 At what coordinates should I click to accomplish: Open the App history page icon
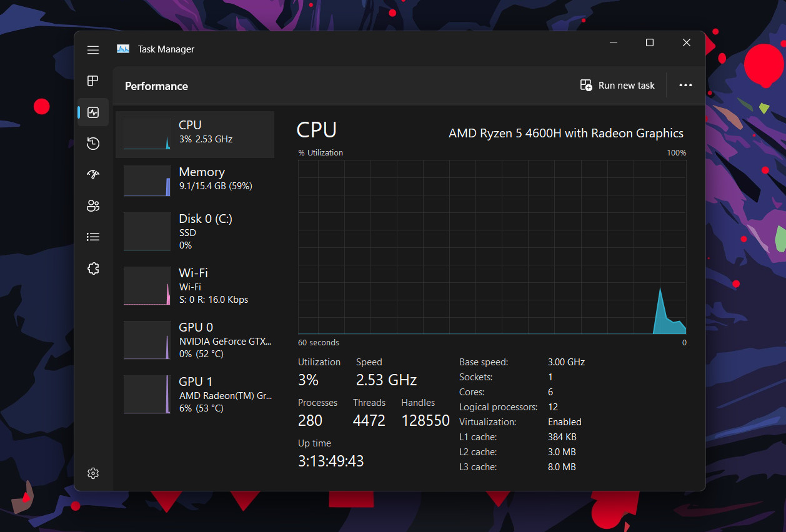tap(93, 144)
